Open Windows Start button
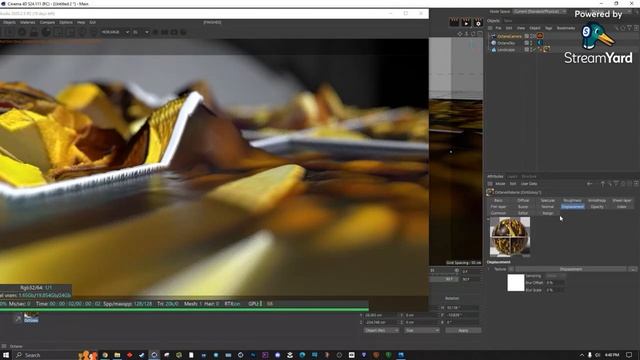This screenshot has height=360, width=640. [6, 355]
